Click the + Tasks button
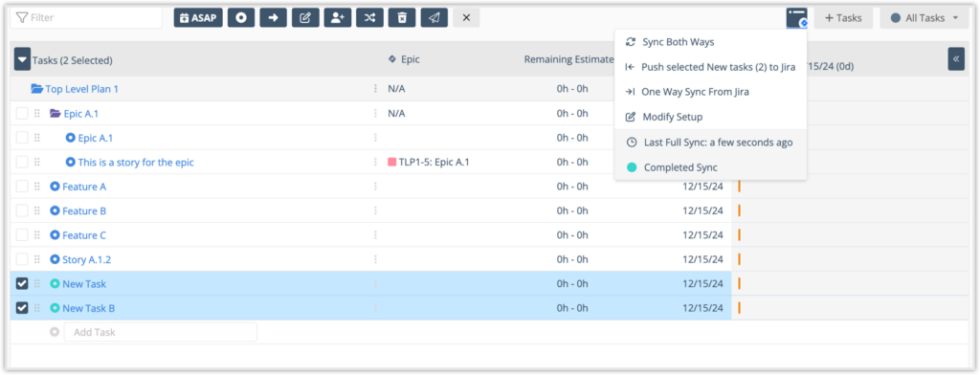 [843, 18]
